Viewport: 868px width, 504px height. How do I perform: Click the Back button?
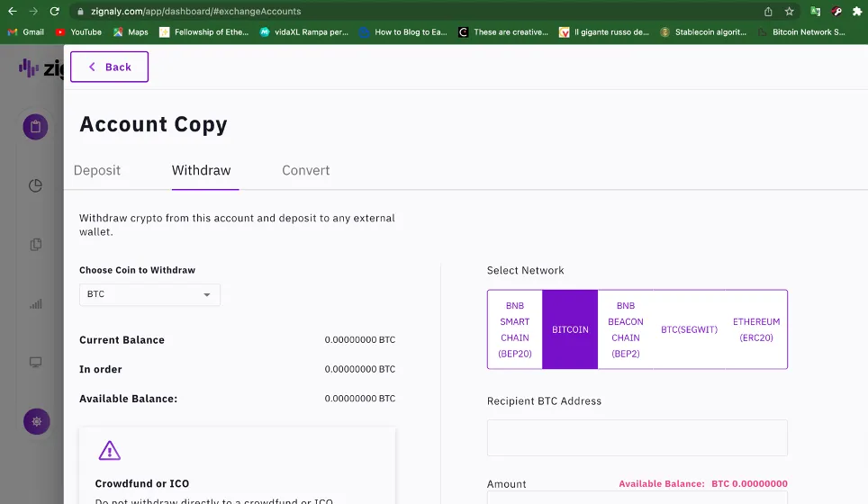109,67
